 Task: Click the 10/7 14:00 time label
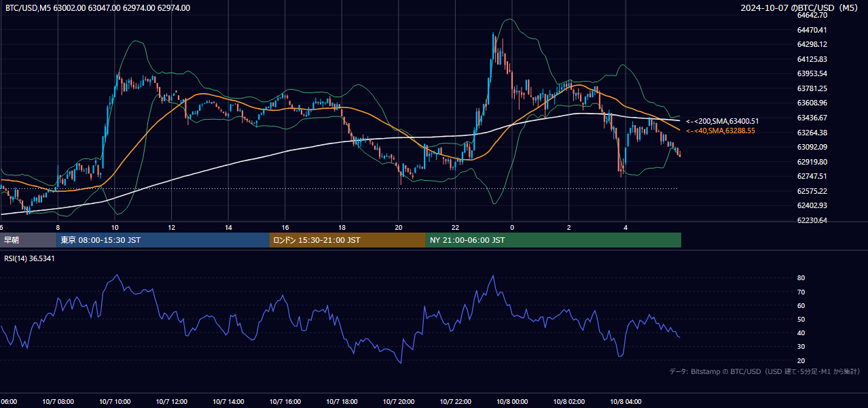[x=228, y=402]
